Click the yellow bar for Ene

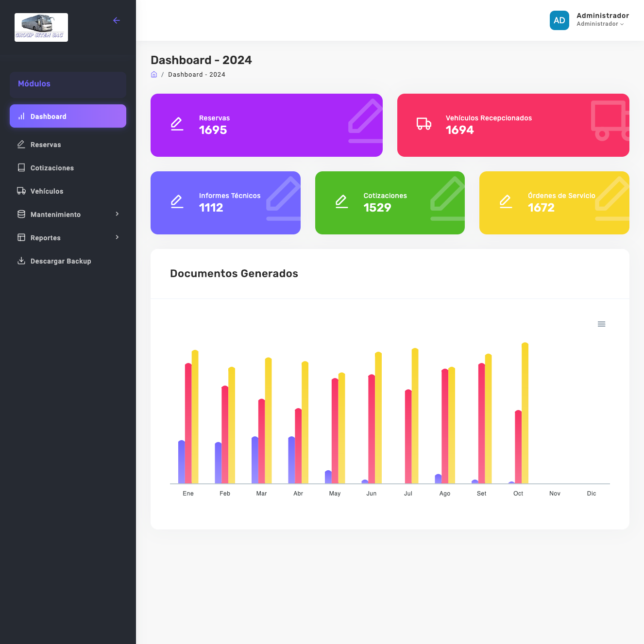(195, 416)
